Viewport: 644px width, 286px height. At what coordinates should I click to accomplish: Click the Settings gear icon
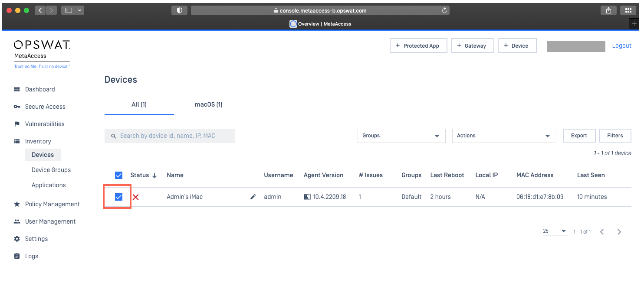coord(17,239)
